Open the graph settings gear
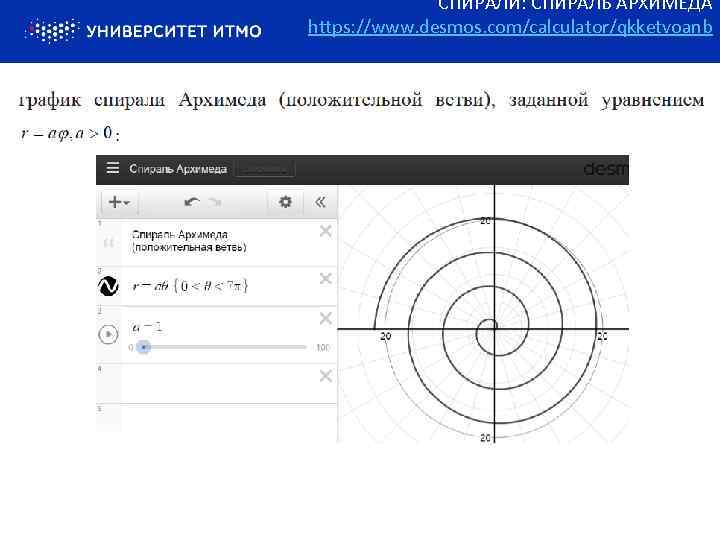Viewport: 720px width, 540px height. click(x=285, y=202)
